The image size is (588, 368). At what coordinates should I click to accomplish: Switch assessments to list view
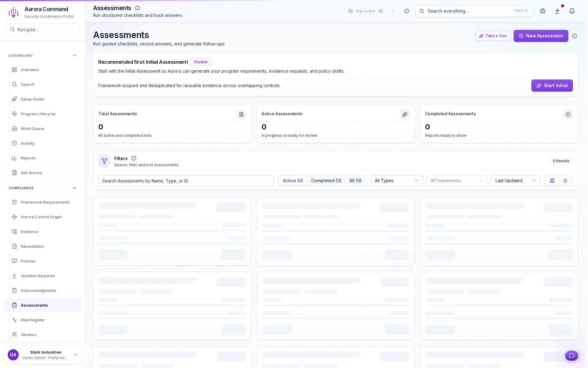[565, 181]
